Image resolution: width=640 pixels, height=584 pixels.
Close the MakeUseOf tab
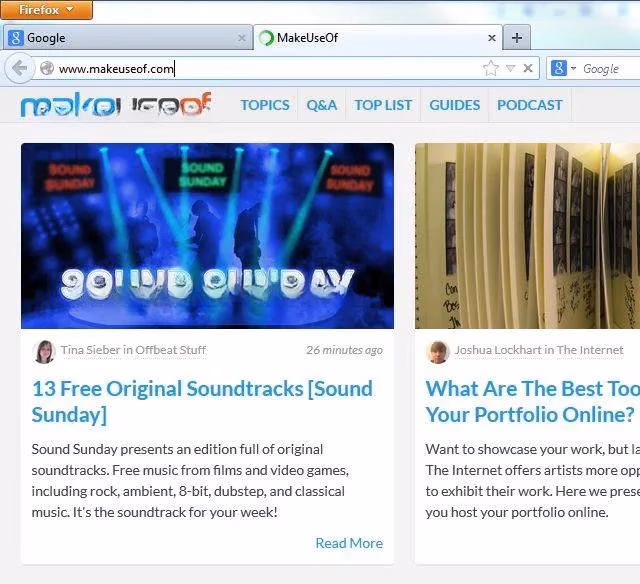tap(492, 38)
